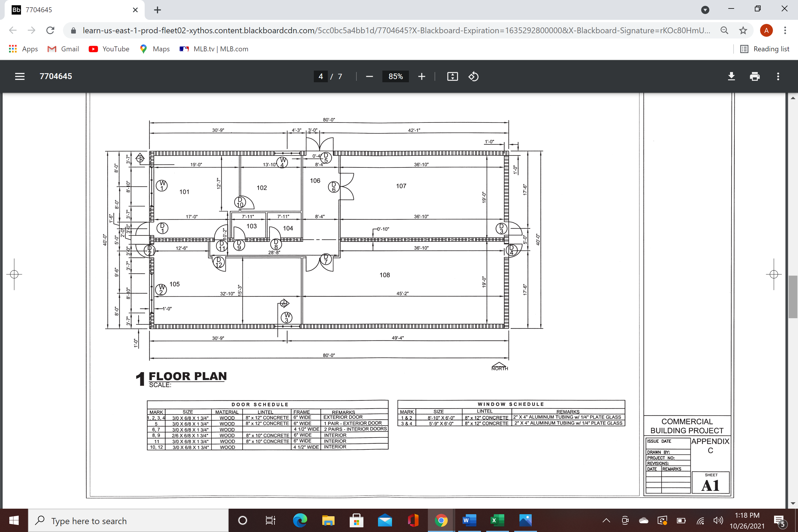Open Wi-Fi network settings in tray
Viewport: 798px width, 532px height.
(x=700, y=520)
